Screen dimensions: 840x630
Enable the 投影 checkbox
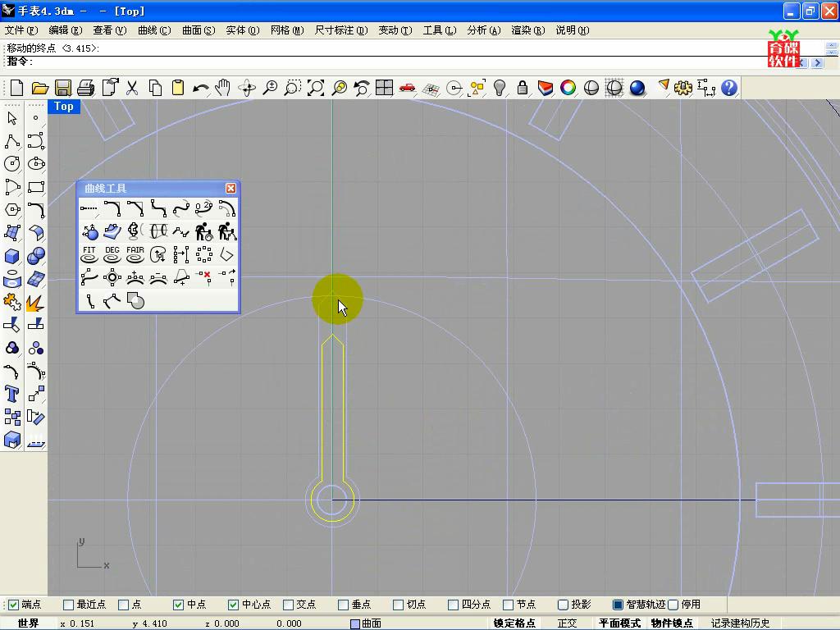563,605
